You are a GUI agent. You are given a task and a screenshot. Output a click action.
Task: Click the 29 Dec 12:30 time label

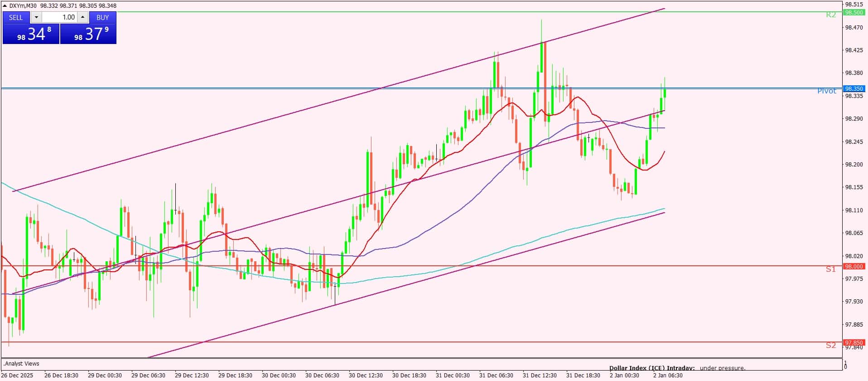click(x=192, y=375)
